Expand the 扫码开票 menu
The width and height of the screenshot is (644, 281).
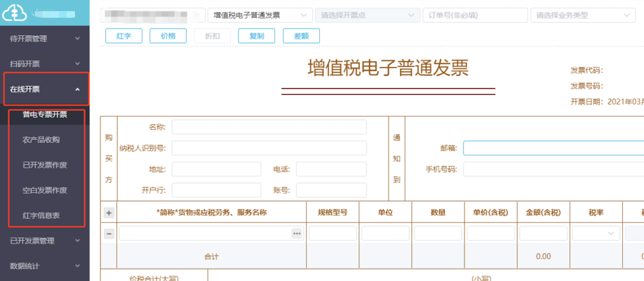point(45,64)
